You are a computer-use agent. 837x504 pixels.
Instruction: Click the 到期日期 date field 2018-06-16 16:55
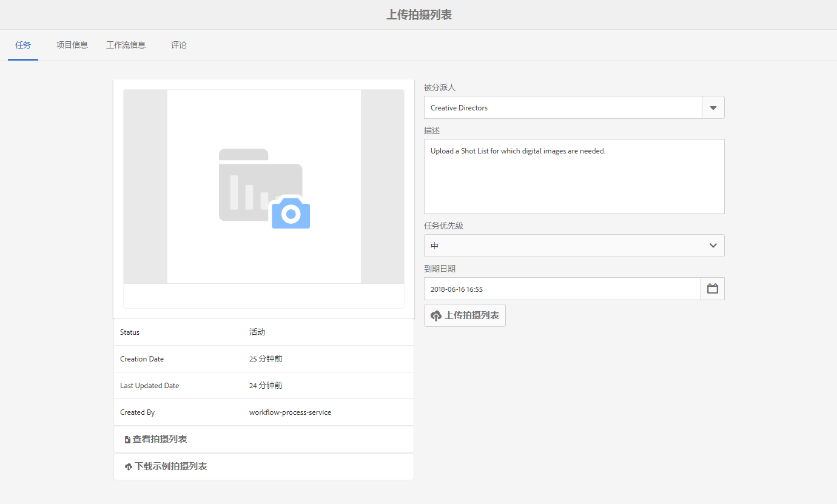click(563, 289)
